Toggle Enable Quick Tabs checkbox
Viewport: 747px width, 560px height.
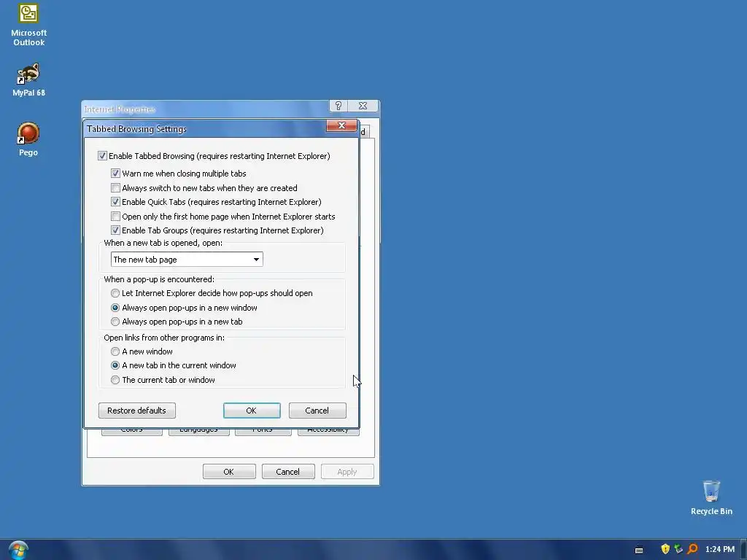click(x=115, y=202)
